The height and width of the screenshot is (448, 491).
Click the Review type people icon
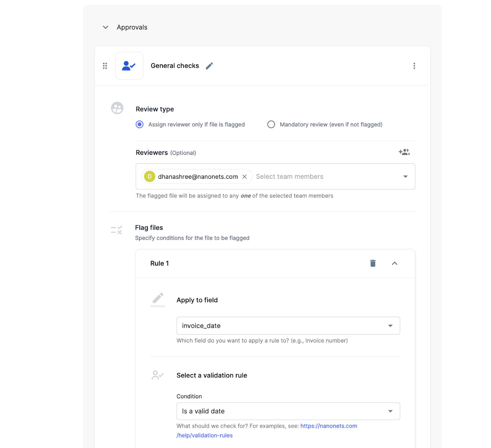tap(117, 108)
